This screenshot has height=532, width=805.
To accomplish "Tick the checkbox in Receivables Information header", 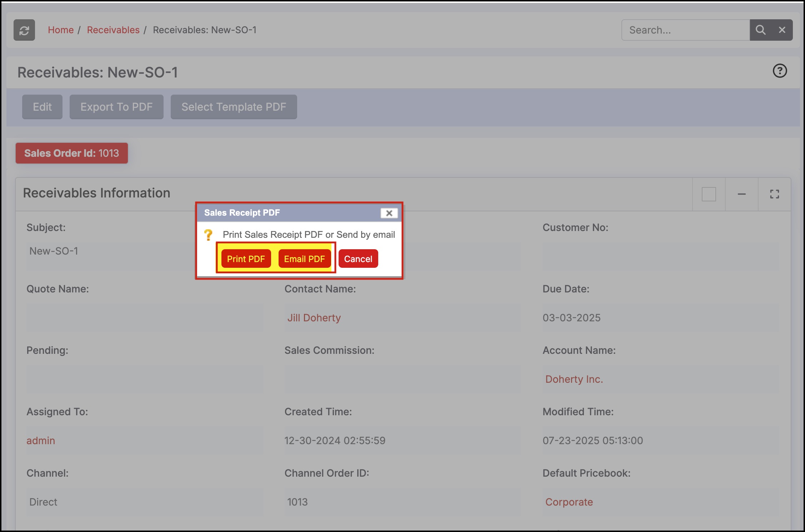I will [x=709, y=194].
